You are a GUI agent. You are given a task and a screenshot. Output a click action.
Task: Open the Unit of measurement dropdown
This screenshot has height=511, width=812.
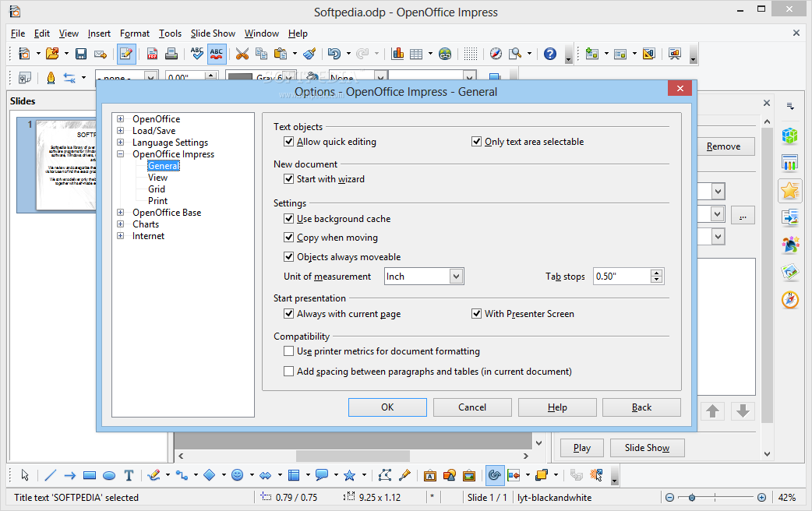coord(456,276)
